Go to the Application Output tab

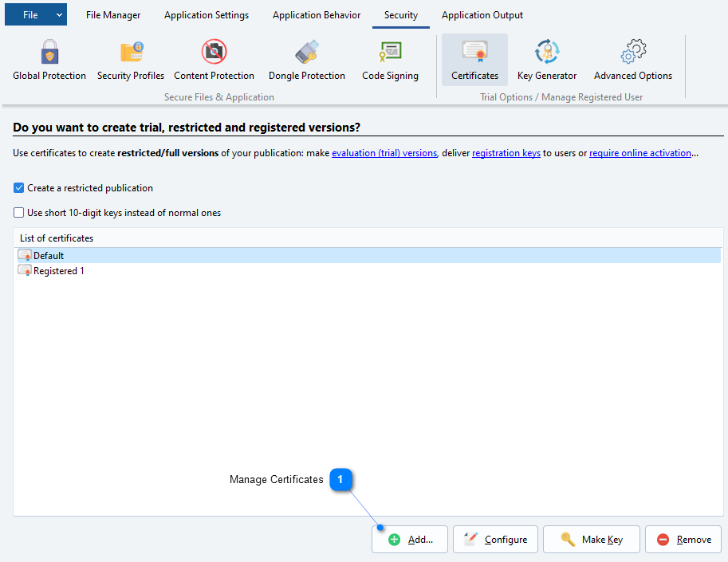[x=482, y=15]
